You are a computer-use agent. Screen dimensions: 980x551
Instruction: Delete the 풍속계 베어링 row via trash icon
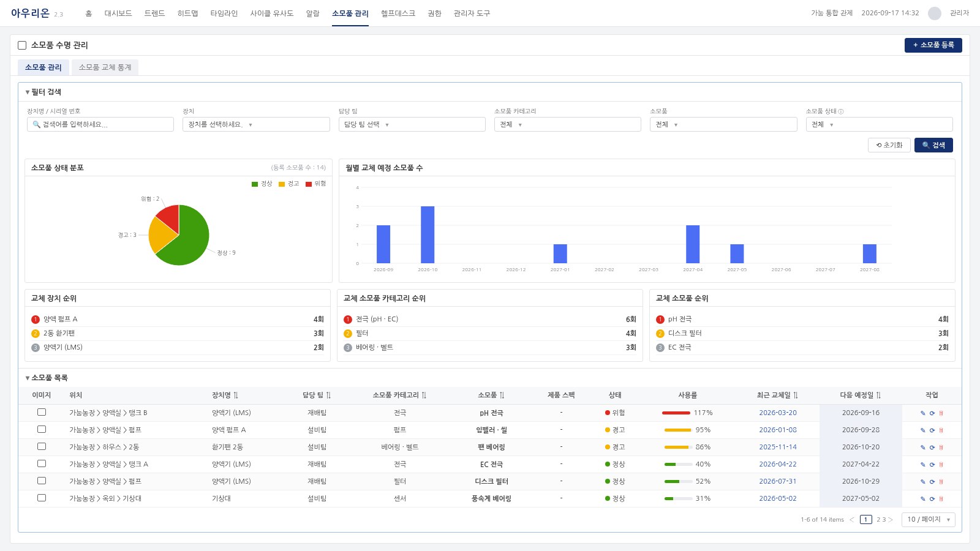(941, 499)
